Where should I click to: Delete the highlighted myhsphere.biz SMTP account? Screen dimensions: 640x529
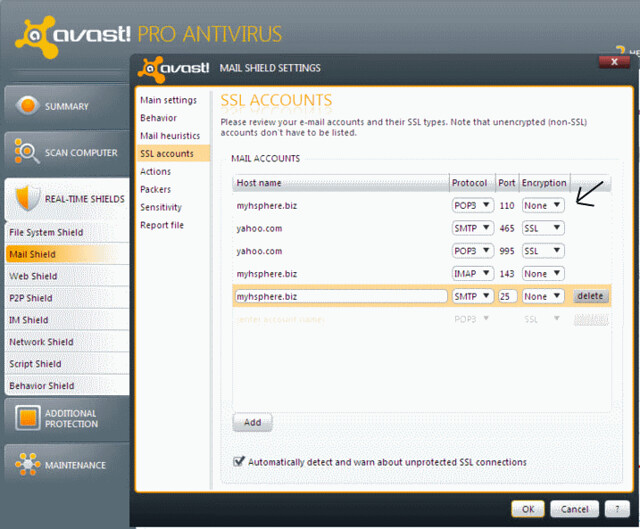(x=590, y=296)
